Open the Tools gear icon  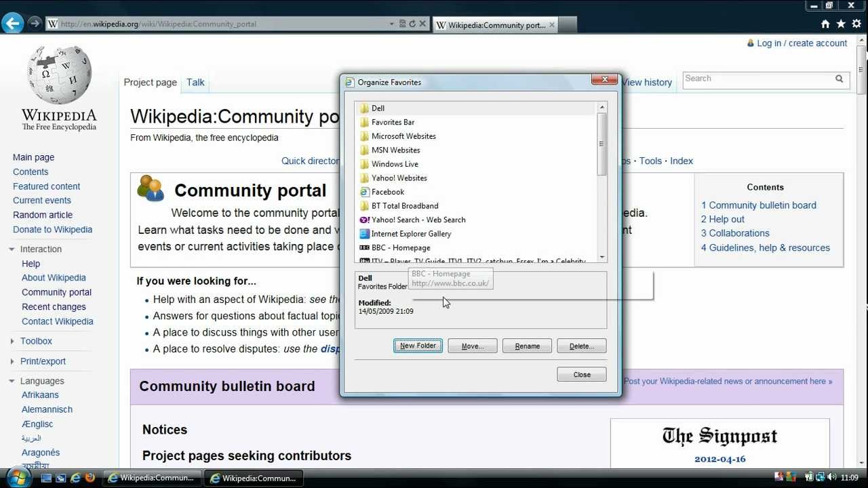856,24
